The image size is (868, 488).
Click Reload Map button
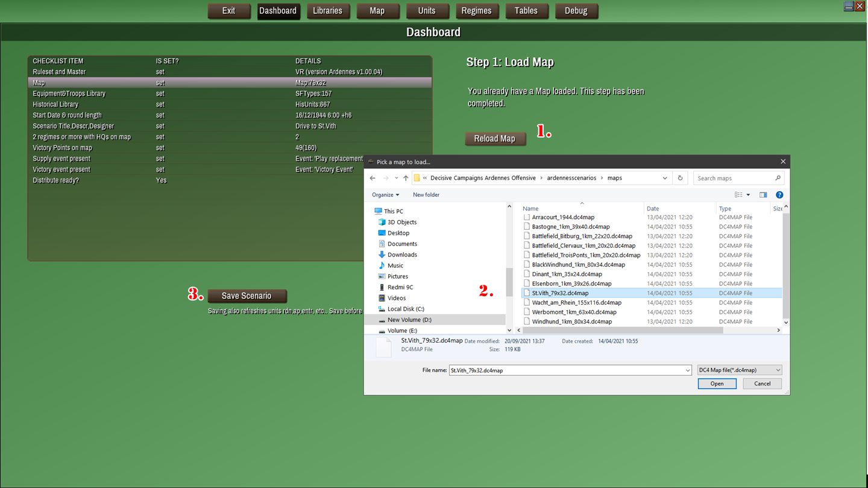(495, 139)
